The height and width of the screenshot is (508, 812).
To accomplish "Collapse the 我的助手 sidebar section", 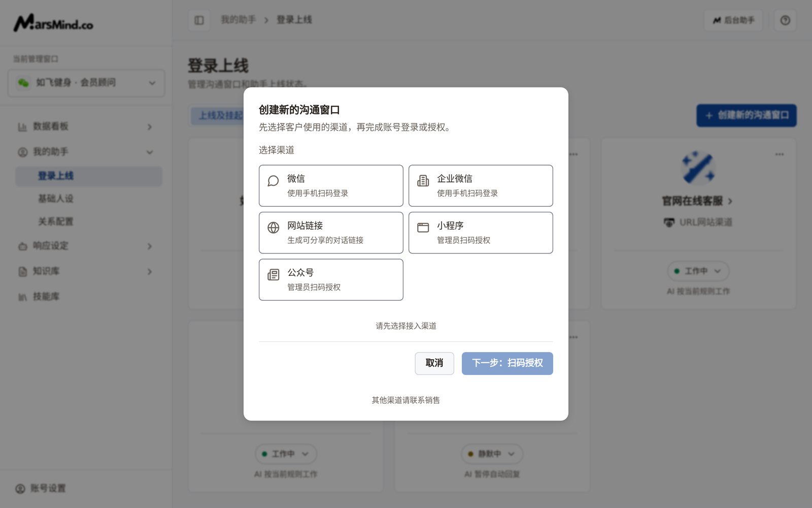I will point(150,152).
